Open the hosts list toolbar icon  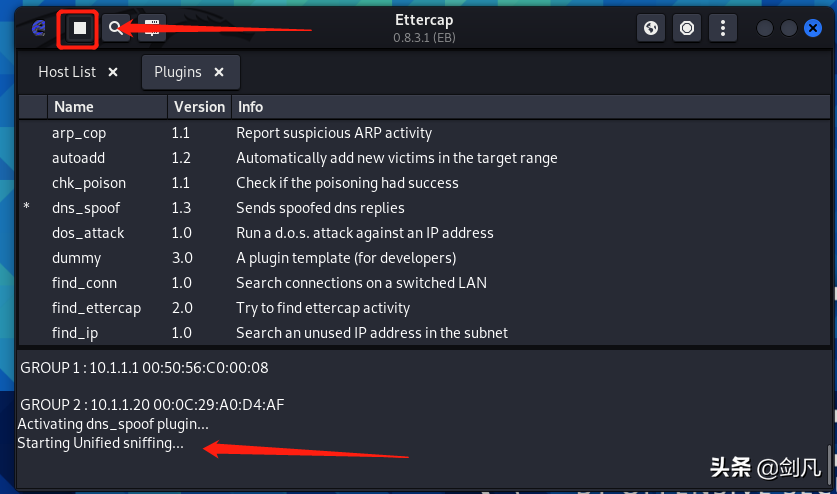152,28
